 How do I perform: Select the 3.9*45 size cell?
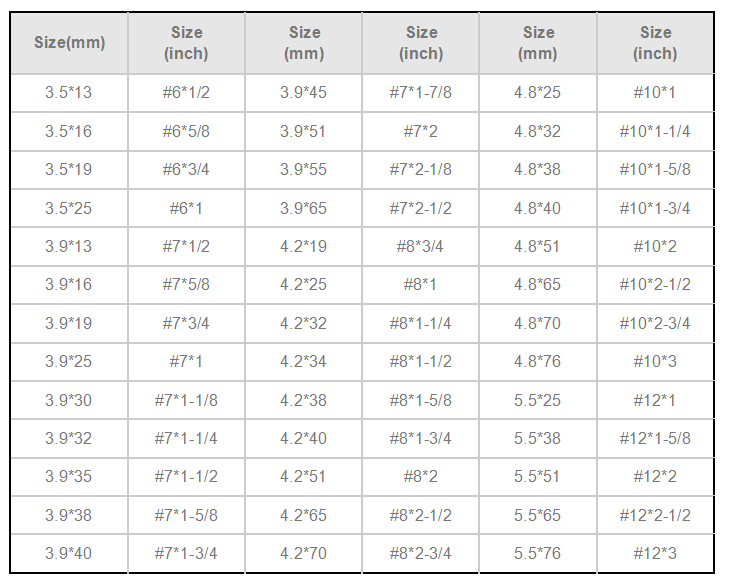[304, 92]
